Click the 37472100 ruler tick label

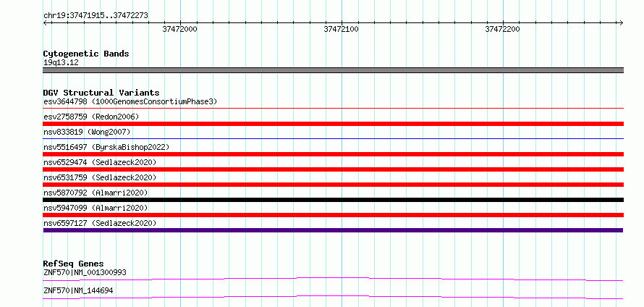click(341, 29)
